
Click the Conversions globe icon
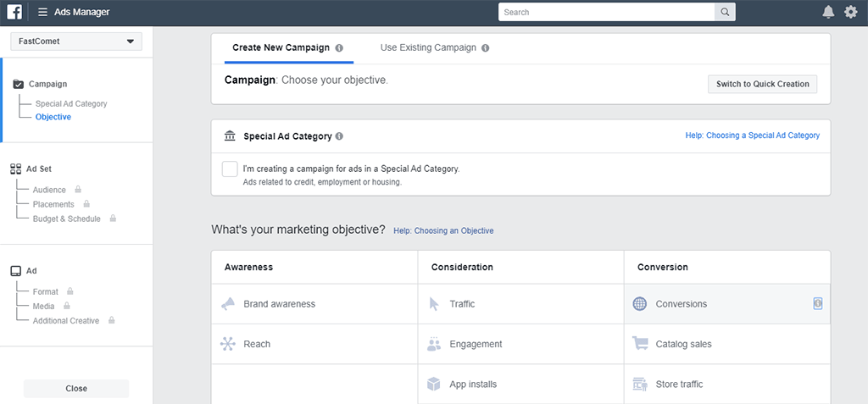pos(639,304)
